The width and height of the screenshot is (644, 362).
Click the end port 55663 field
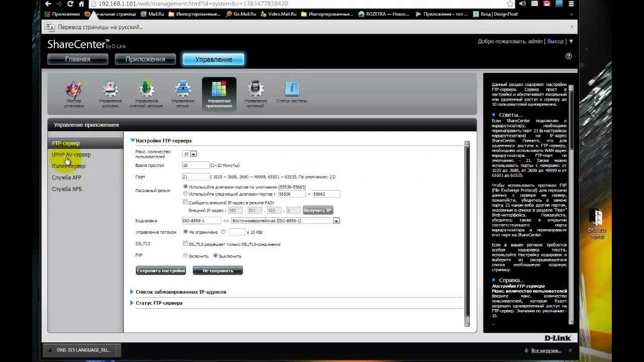pyautogui.click(x=326, y=194)
